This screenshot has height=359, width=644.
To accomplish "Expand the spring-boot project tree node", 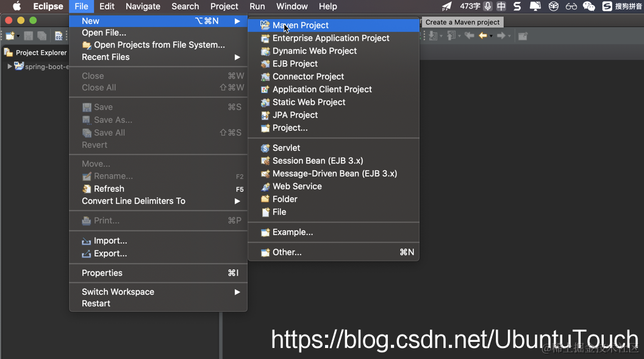I will (x=9, y=66).
